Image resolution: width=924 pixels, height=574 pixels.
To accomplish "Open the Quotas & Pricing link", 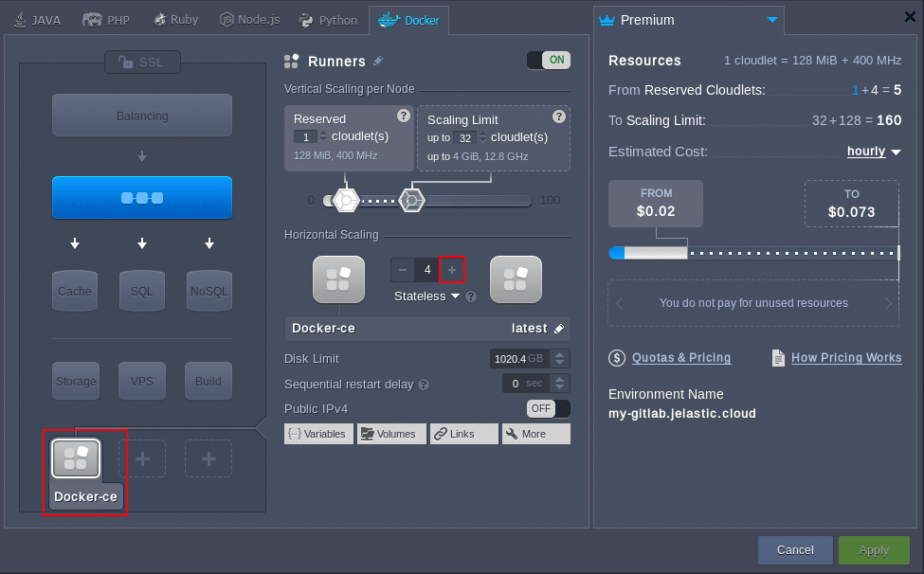I will pyautogui.click(x=681, y=357).
